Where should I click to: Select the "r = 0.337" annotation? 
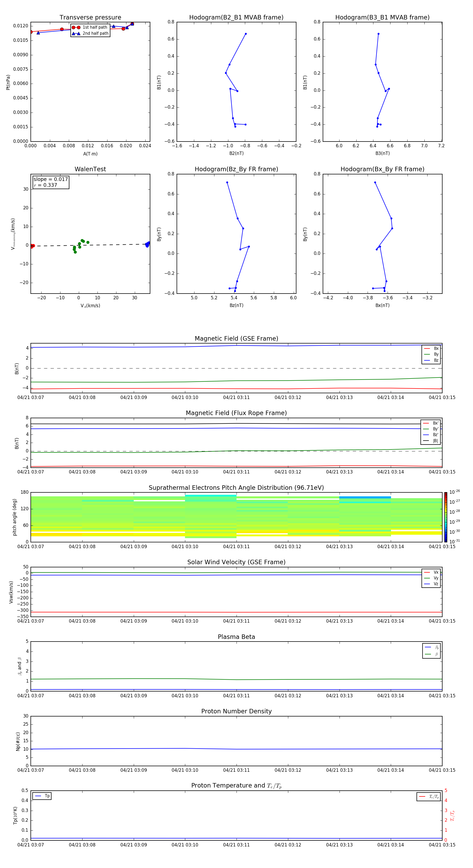45,185
